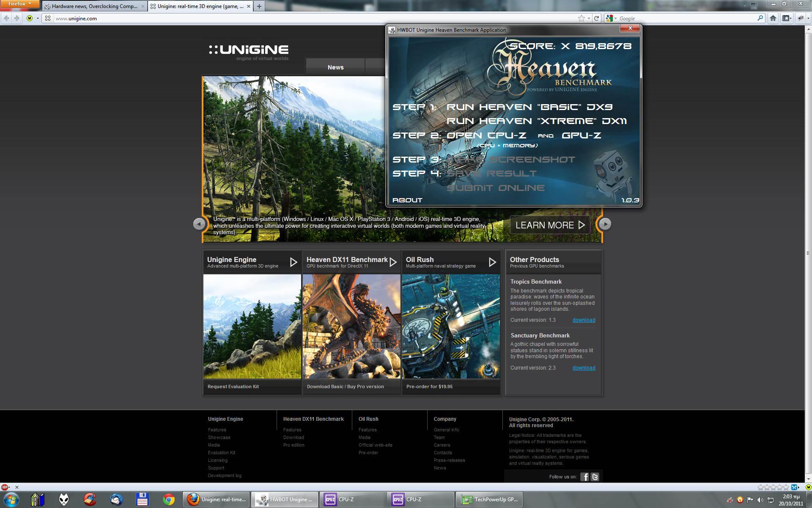The image size is (812, 508).
Task: Open the Windows Start button
Action: [11, 500]
